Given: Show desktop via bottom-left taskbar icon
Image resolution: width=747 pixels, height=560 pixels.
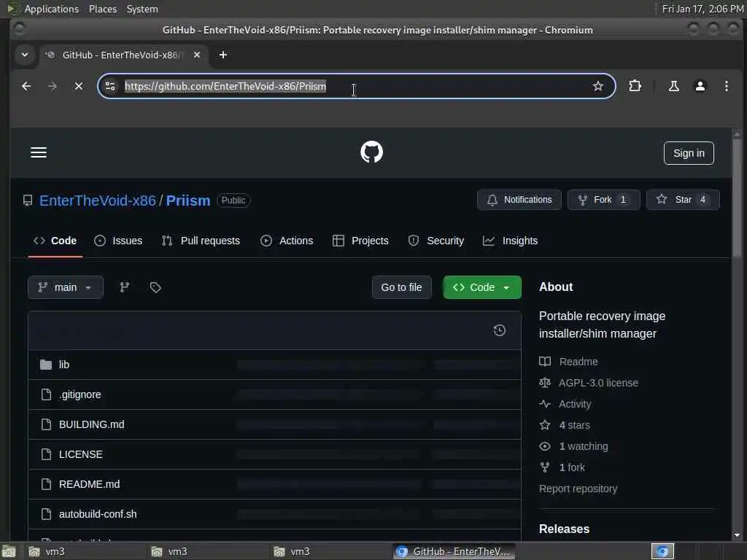Looking at the screenshot, I should (9, 552).
